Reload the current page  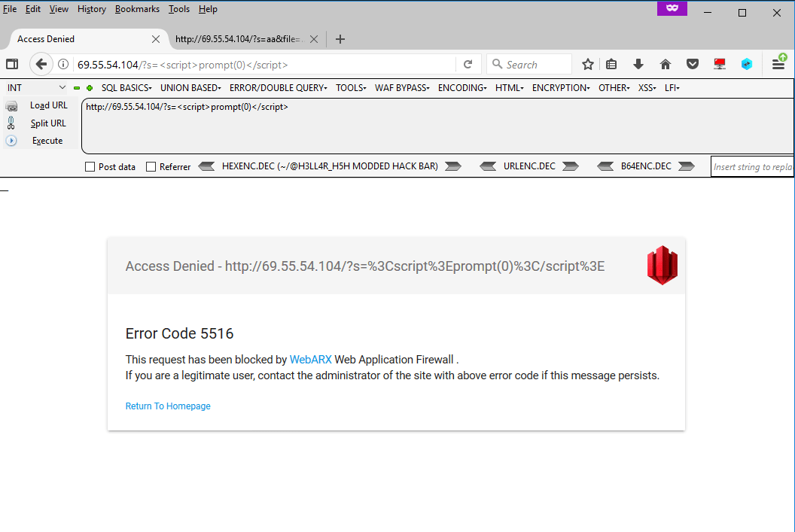468,65
